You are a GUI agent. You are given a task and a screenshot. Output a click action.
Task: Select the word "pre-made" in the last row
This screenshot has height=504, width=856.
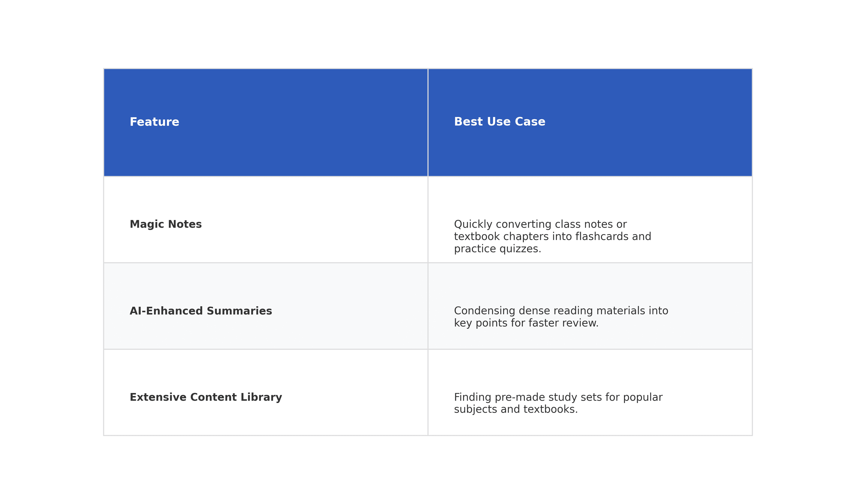point(516,397)
